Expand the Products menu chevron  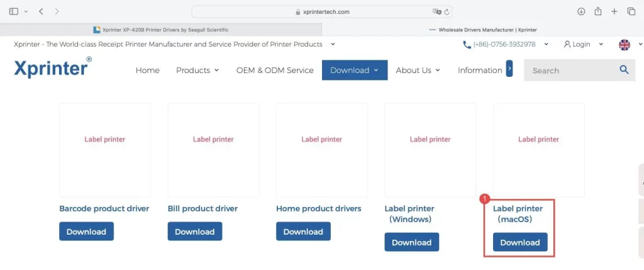tap(216, 70)
